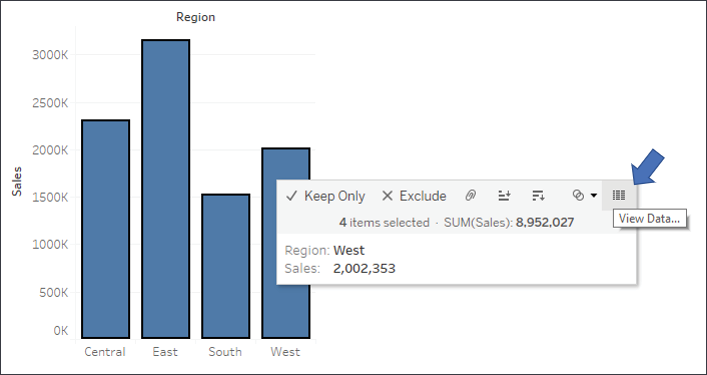Click the Group Members paperclip icon

pos(470,196)
